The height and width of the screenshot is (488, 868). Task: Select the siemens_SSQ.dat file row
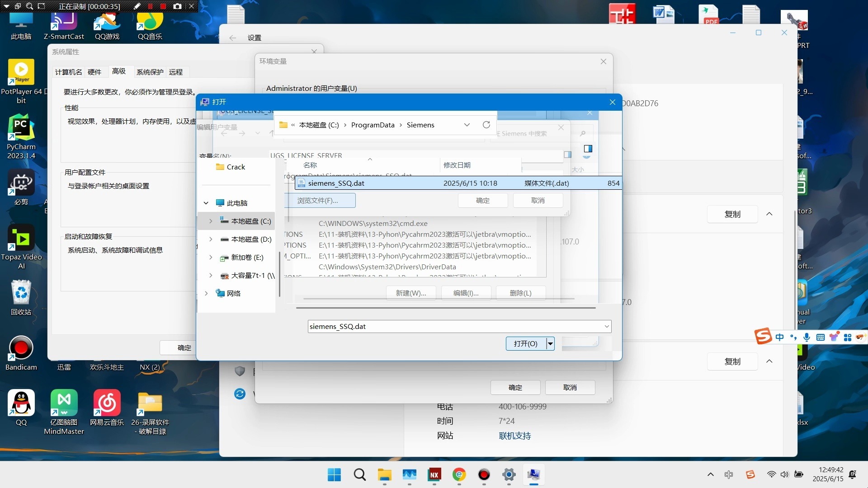click(x=458, y=183)
